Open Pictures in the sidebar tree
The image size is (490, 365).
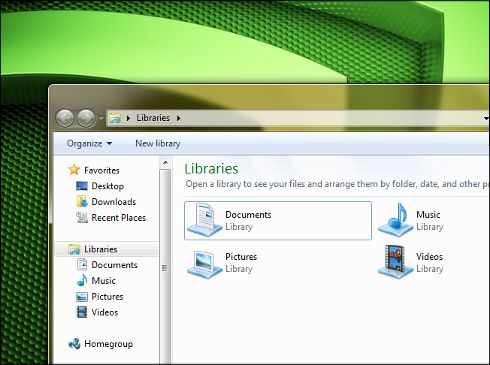pyautogui.click(x=107, y=296)
